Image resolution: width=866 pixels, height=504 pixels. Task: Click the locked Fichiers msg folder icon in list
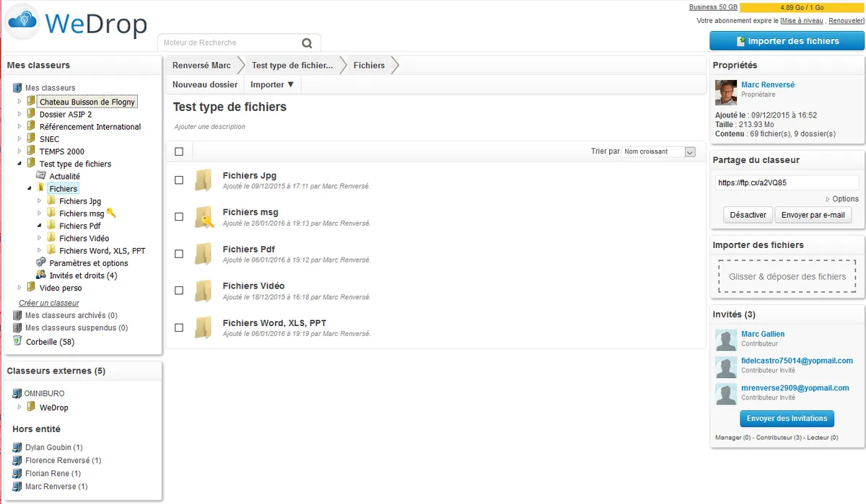204,217
